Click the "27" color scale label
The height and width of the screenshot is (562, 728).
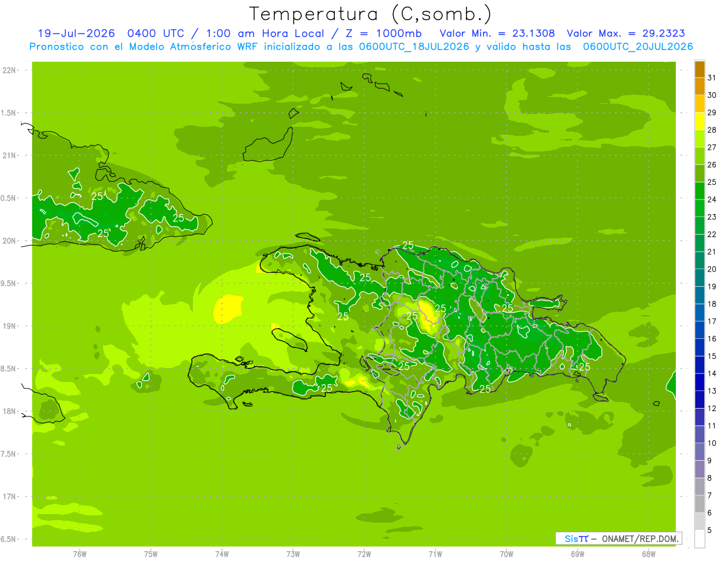(x=712, y=147)
